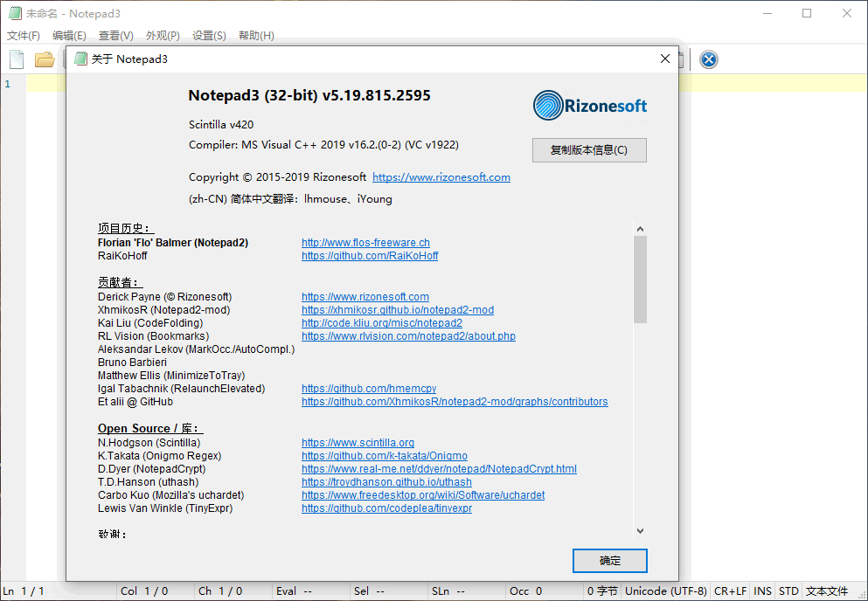
Task: Open the troydhanson uthash link
Action: pos(386,482)
